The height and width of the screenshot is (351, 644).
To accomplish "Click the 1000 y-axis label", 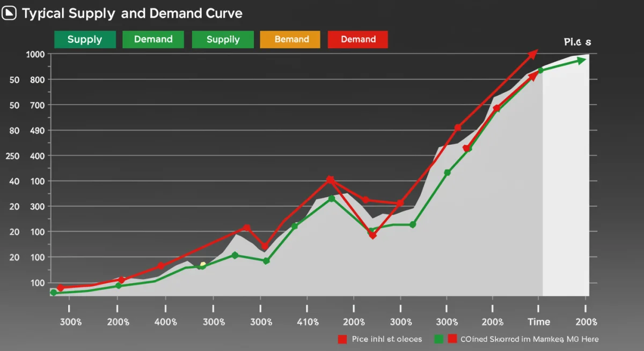I will pyautogui.click(x=35, y=54).
